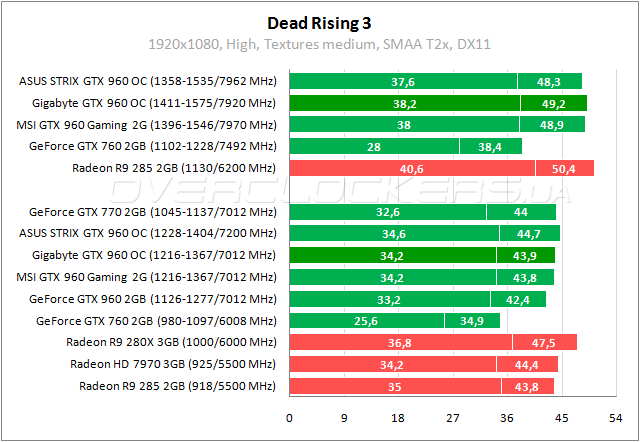Click the 27 tick label on the axis

pyautogui.click(x=453, y=418)
